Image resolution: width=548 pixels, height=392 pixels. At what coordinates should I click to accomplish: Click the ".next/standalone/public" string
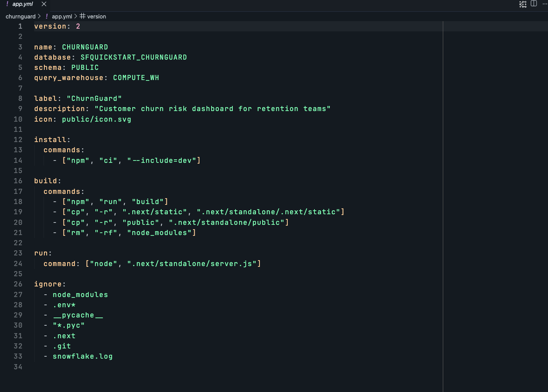click(x=227, y=222)
